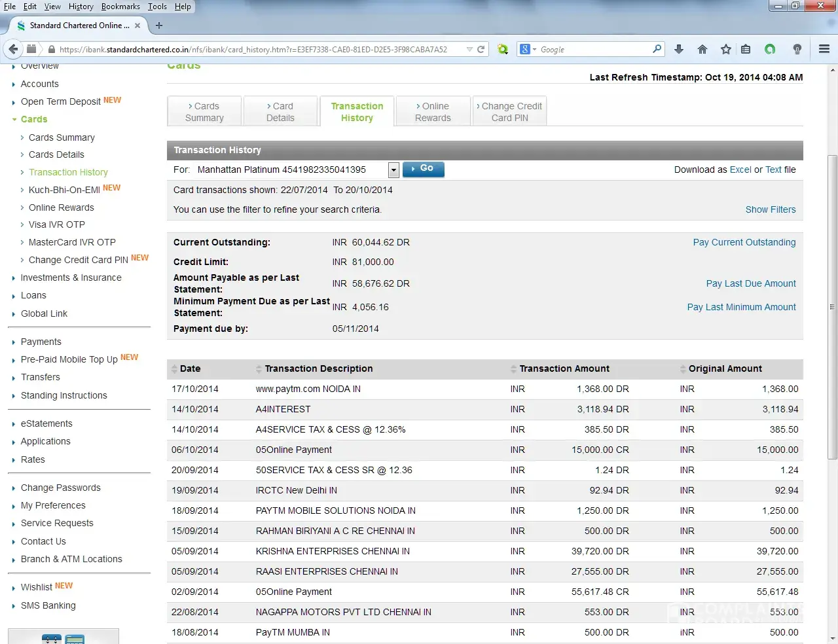
Task: Click the search magnifier icon
Action: tap(657, 49)
